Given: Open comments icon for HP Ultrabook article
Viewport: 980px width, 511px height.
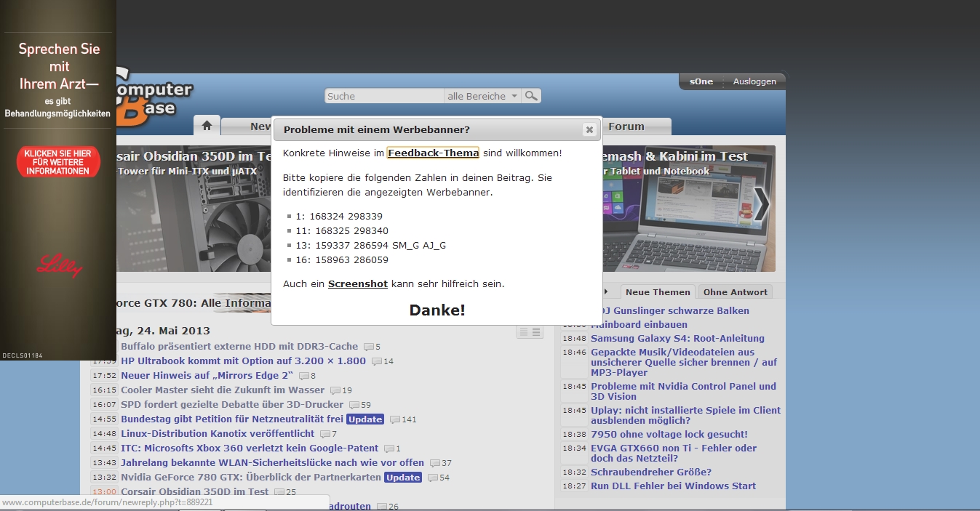Looking at the screenshot, I should point(377,361).
